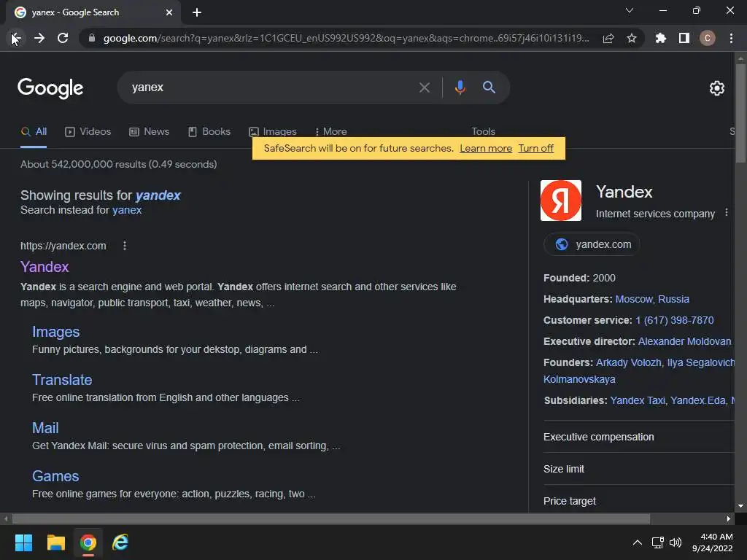The width and height of the screenshot is (747, 560).
Task: Click the Chrome taskbar icon
Action: 88,542
